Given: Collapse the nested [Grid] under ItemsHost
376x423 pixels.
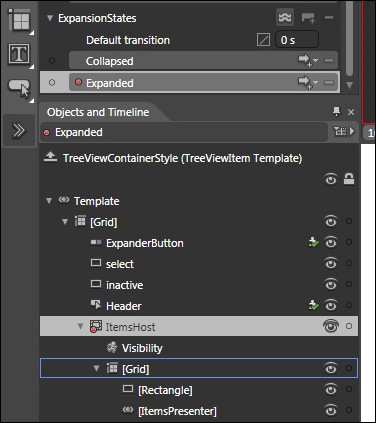Looking at the screenshot, I should (97, 368).
